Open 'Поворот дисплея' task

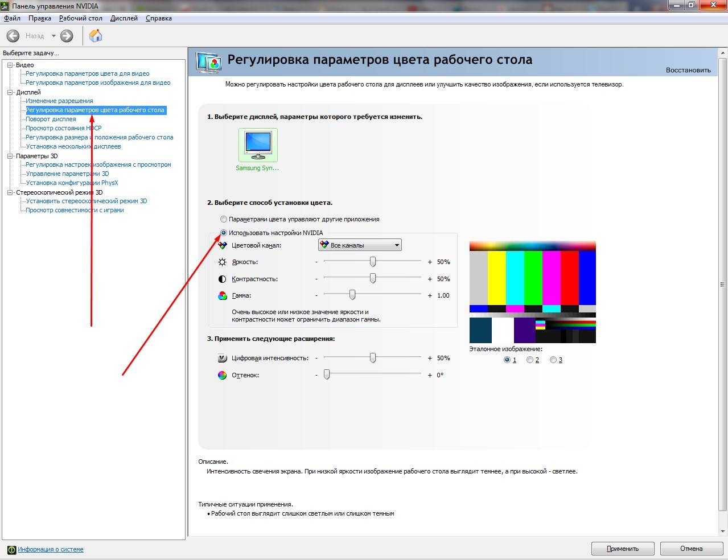point(51,119)
